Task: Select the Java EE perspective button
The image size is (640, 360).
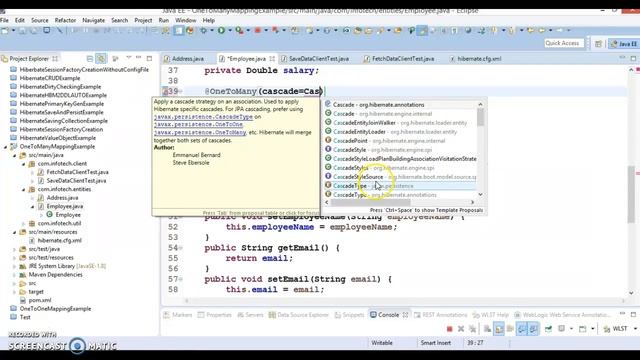Action: coord(623,44)
